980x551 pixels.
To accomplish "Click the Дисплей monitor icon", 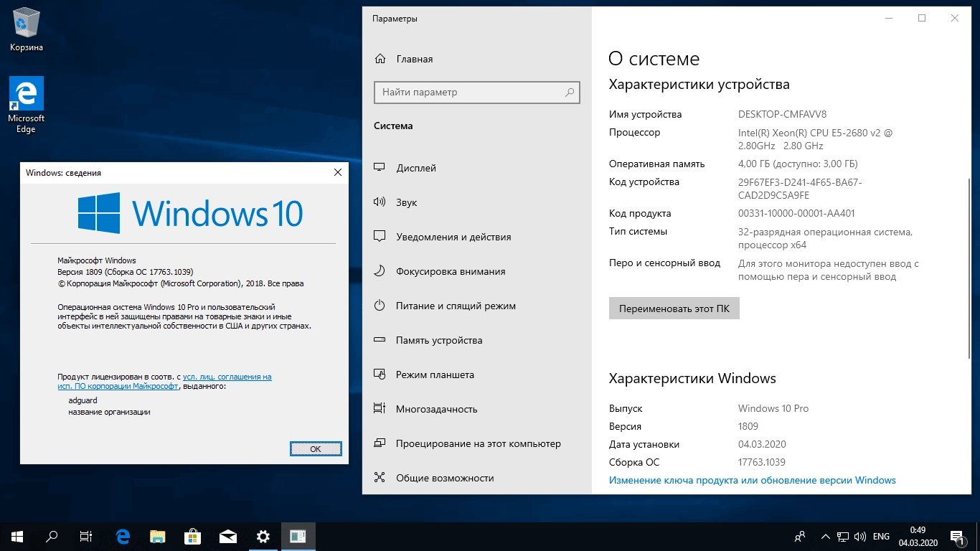I will click(380, 168).
